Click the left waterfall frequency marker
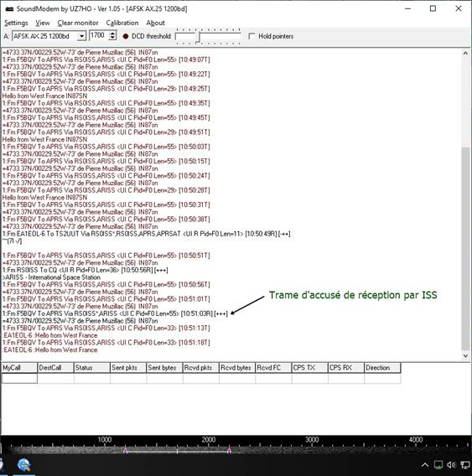Screen dimensions: 472x476 click(x=125, y=451)
